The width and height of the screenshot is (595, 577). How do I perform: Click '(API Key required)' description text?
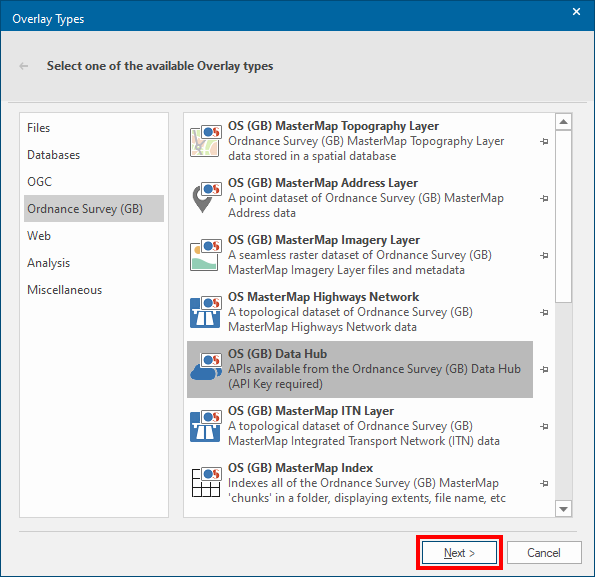pyautogui.click(x=275, y=384)
